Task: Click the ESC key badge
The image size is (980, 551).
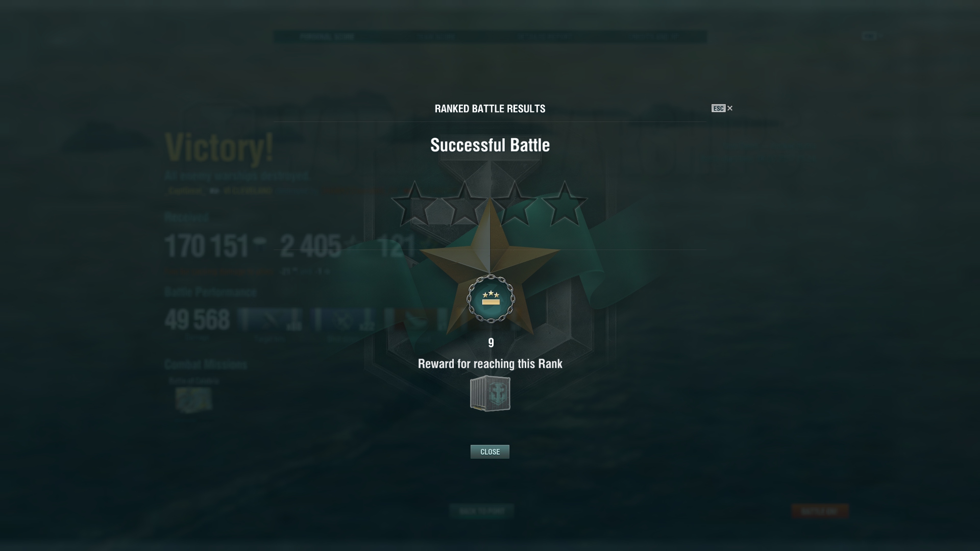Action: click(718, 108)
